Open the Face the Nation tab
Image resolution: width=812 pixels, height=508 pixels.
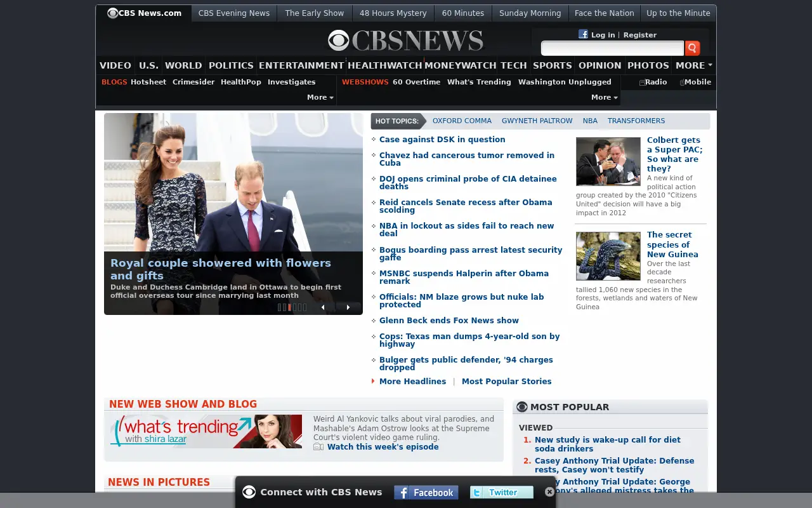point(604,13)
